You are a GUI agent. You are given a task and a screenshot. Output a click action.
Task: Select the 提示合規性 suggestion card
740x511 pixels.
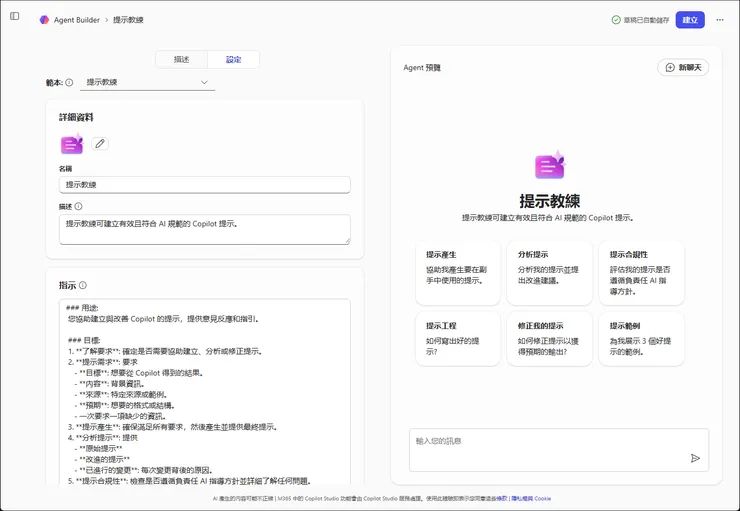tap(641, 273)
